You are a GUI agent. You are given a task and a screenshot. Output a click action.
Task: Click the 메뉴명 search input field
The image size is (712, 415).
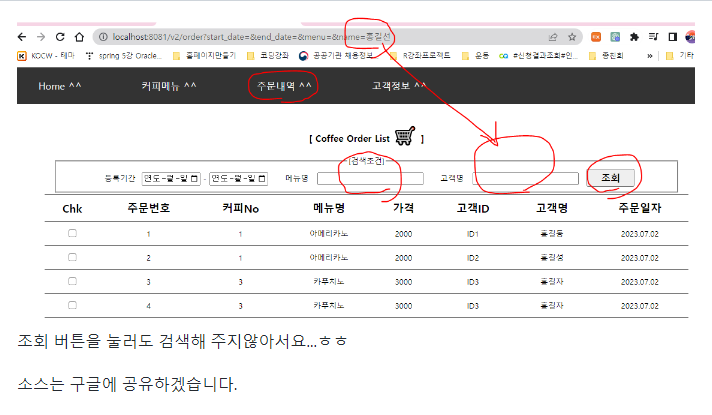point(370,178)
